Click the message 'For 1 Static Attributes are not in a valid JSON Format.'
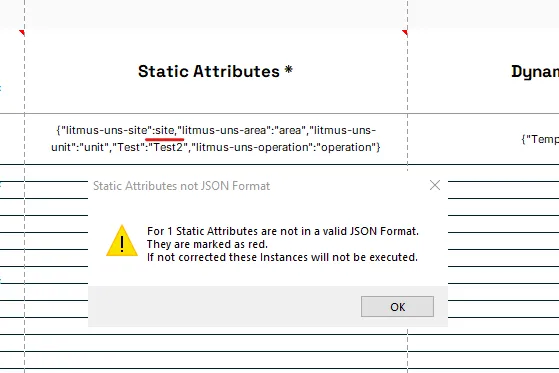Screen dimensions: 559x373 pyautogui.click(x=283, y=231)
